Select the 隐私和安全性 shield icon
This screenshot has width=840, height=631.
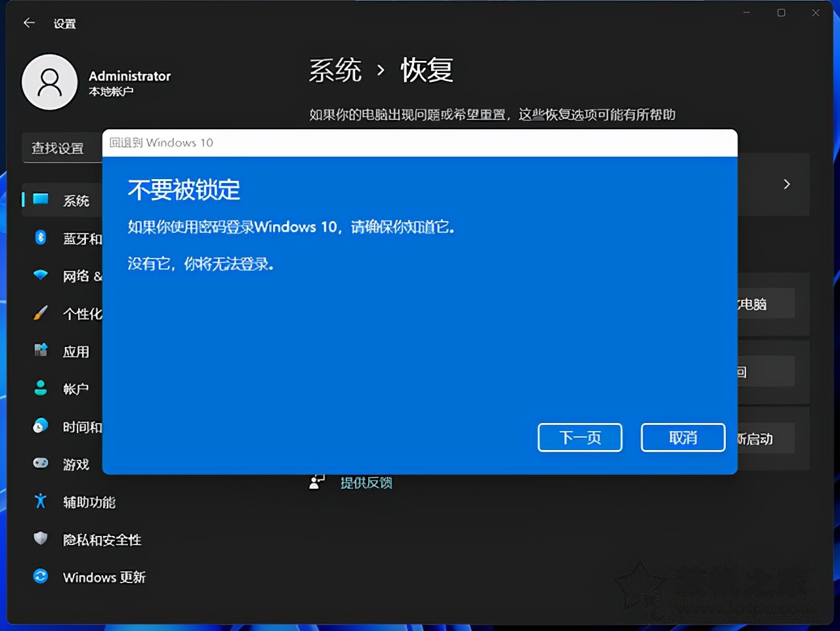(x=41, y=539)
